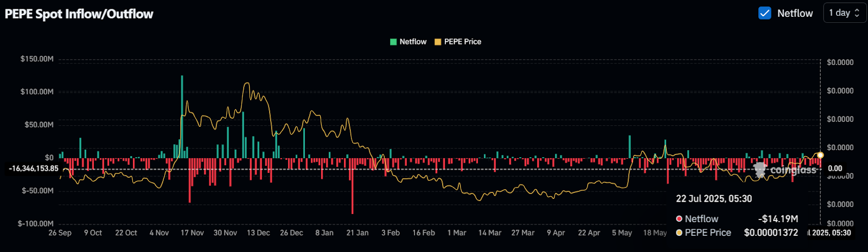Open the 1 day interval dropdown
Screen dimensions: 868x252
pos(844,13)
